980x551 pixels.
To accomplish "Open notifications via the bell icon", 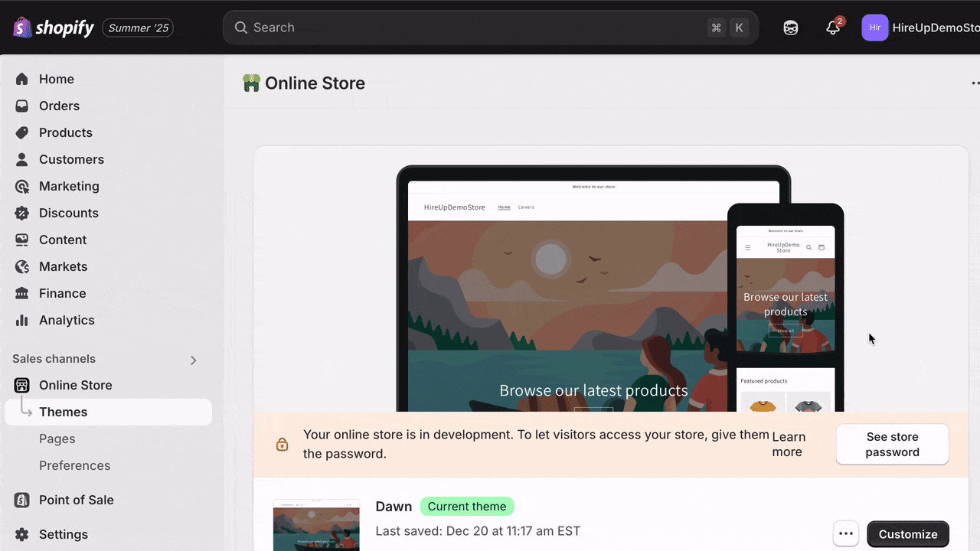I will pyautogui.click(x=833, y=28).
